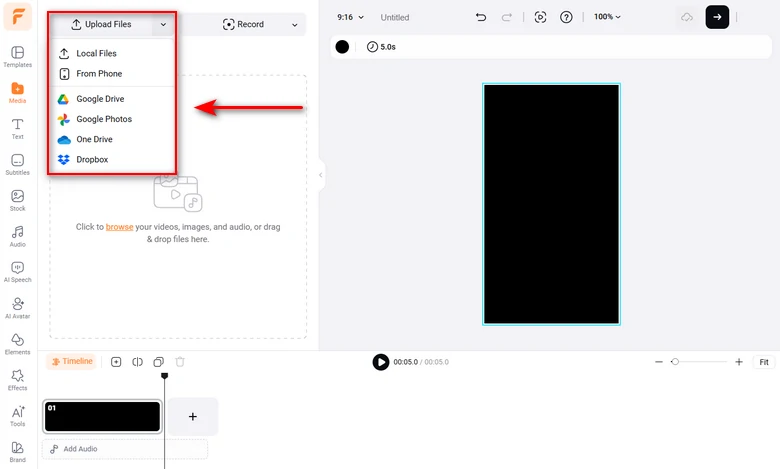Redo the last action
780x469 pixels.
pos(506,17)
